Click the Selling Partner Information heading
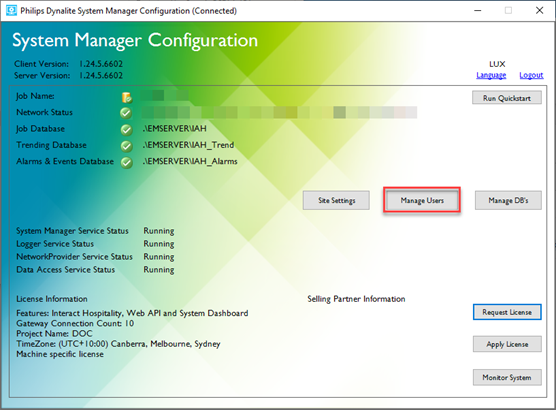Image resolution: width=556 pixels, height=410 pixels. [356, 299]
